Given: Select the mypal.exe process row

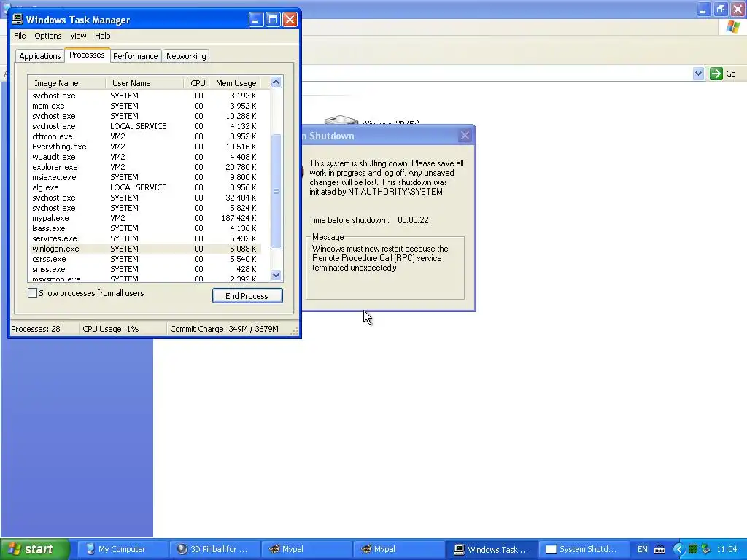Looking at the screenshot, I should [145, 218].
